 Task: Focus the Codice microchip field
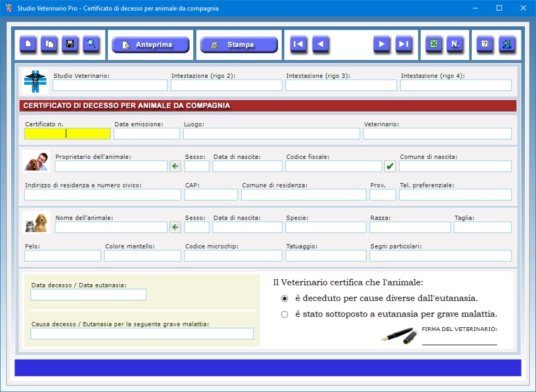[234, 256]
